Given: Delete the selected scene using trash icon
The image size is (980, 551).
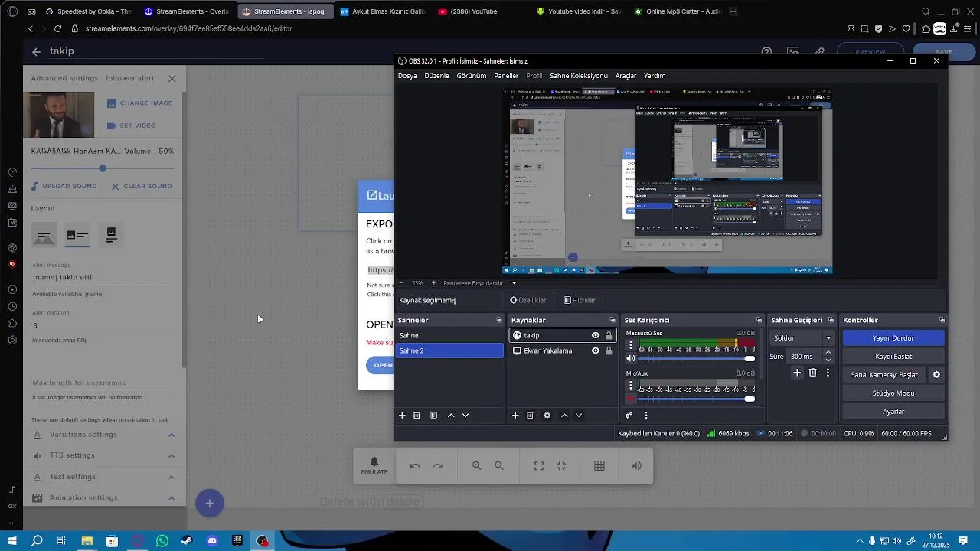Looking at the screenshot, I should pyautogui.click(x=416, y=416).
